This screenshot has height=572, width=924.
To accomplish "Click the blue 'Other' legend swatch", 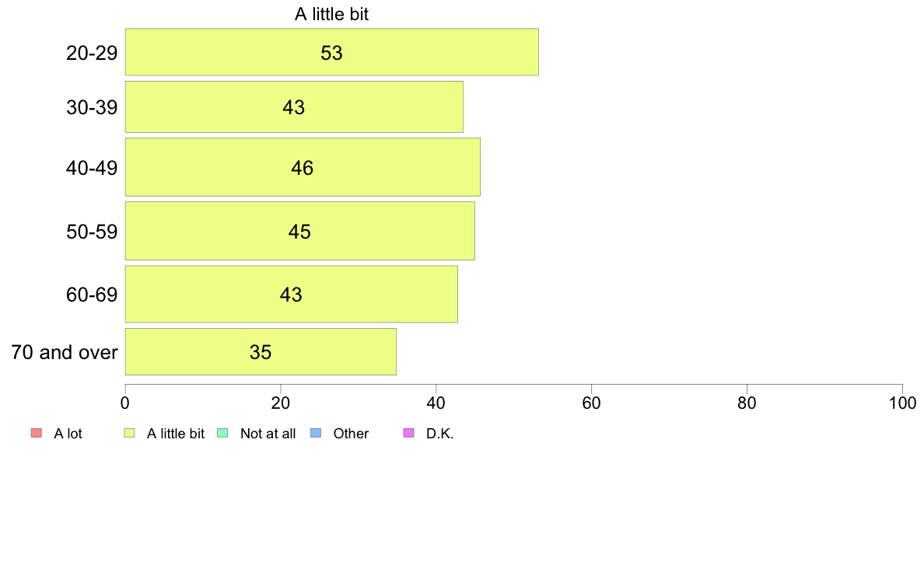I will pyautogui.click(x=316, y=433).
